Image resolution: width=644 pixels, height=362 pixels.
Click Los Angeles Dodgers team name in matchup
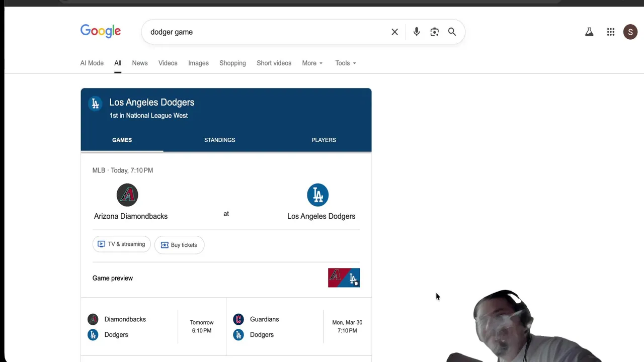point(321,216)
